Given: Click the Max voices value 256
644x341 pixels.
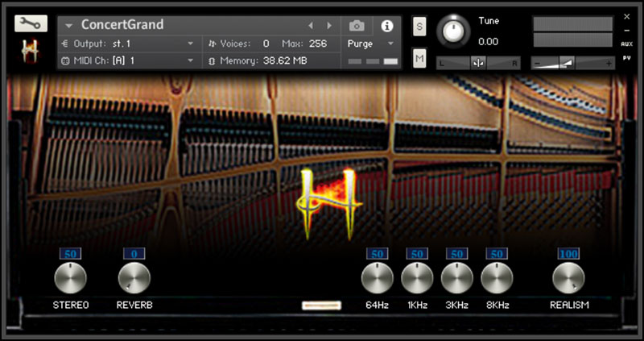Looking at the screenshot, I should (318, 44).
